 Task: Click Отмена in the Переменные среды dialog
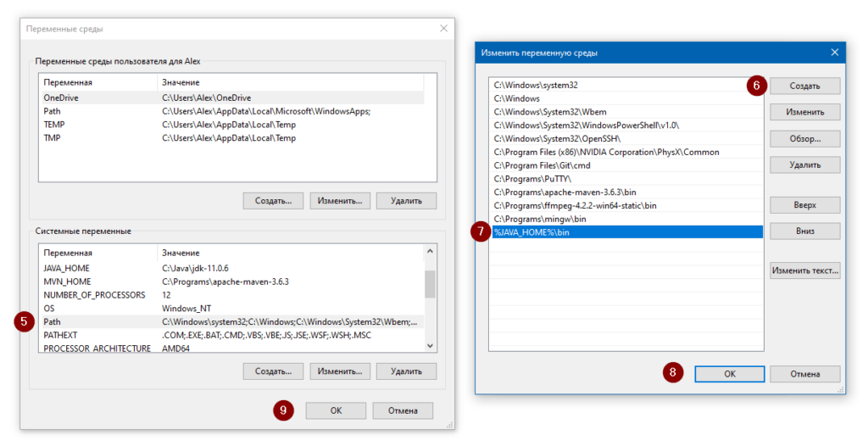click(x=403, y=410)
